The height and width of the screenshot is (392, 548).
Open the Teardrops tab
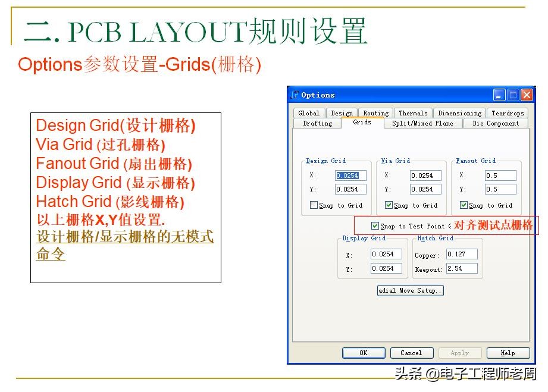(508, 113)
